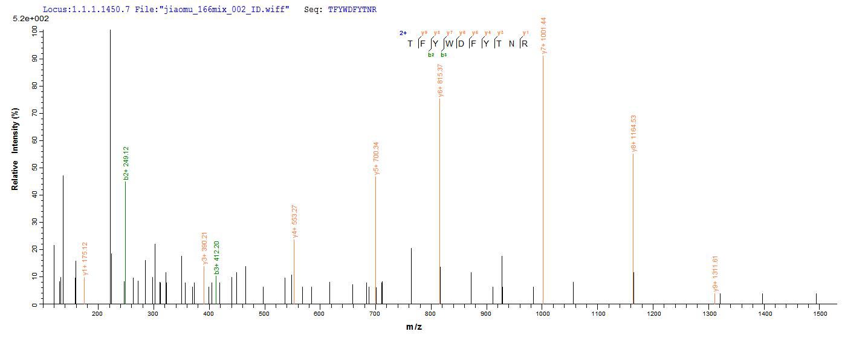Select the y5+ 700.34 peak label
This screenshot has width=868, height=340.
[x=377, y=159]
